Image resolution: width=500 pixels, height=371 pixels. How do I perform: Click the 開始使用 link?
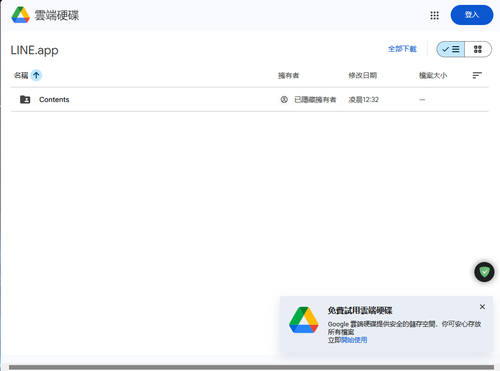click(x=354, y=340)
